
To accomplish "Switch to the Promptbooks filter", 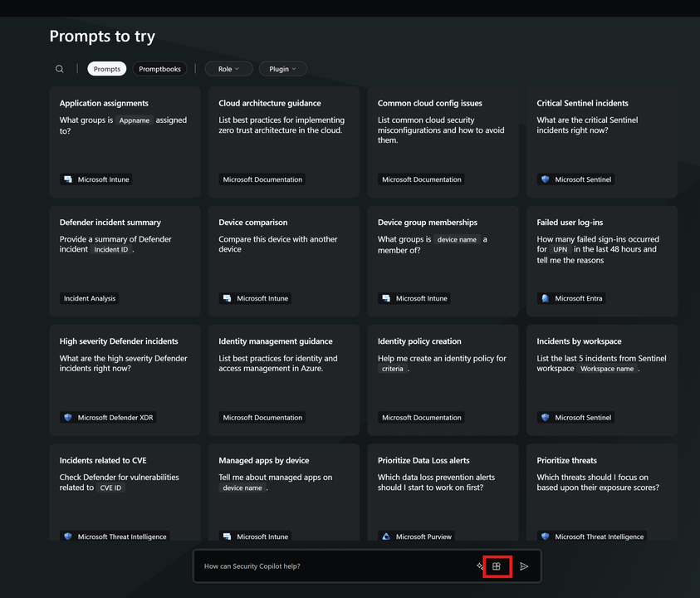I will (159, 69).
